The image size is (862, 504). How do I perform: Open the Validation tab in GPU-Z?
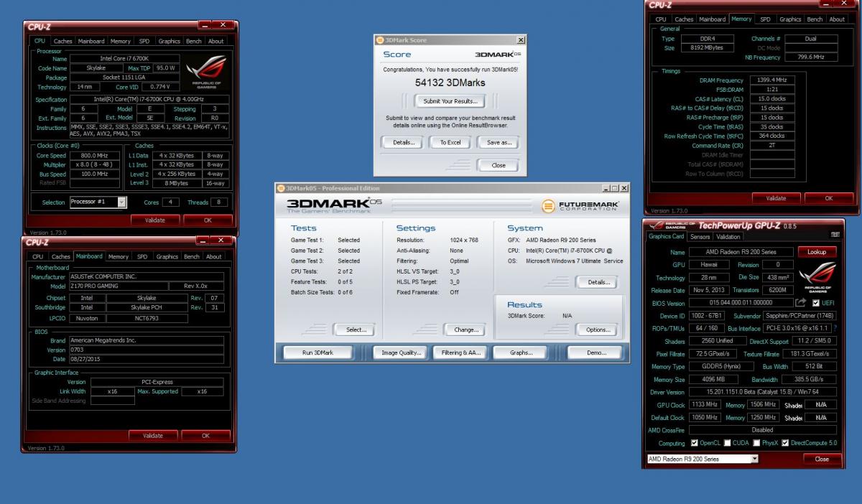[728, 237]
